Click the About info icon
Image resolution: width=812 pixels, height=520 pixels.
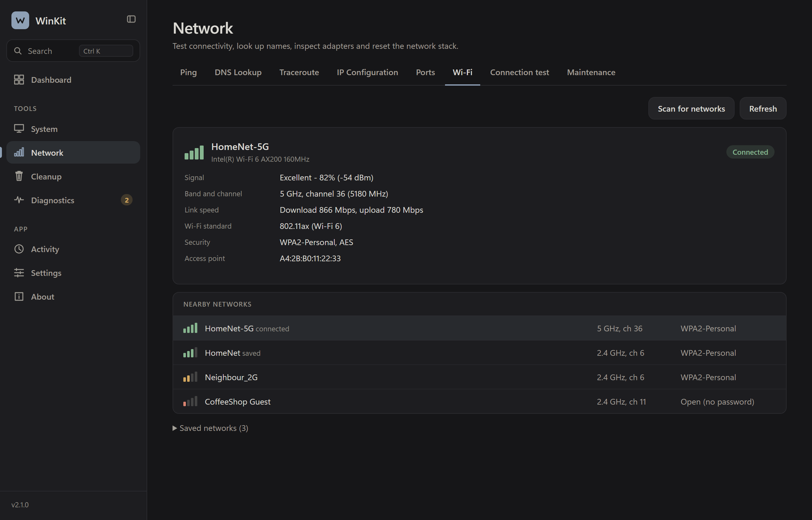click(x=19, y=296)
